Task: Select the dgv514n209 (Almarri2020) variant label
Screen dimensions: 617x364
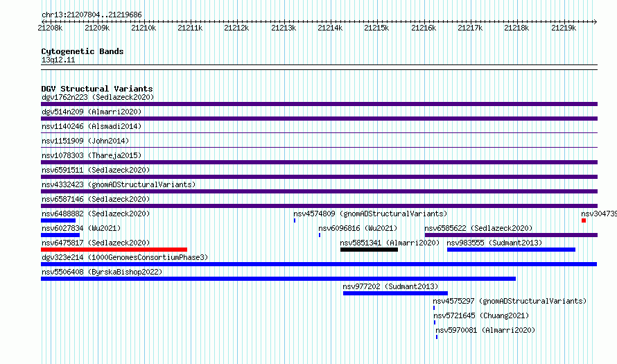Action: click(92, 112)
